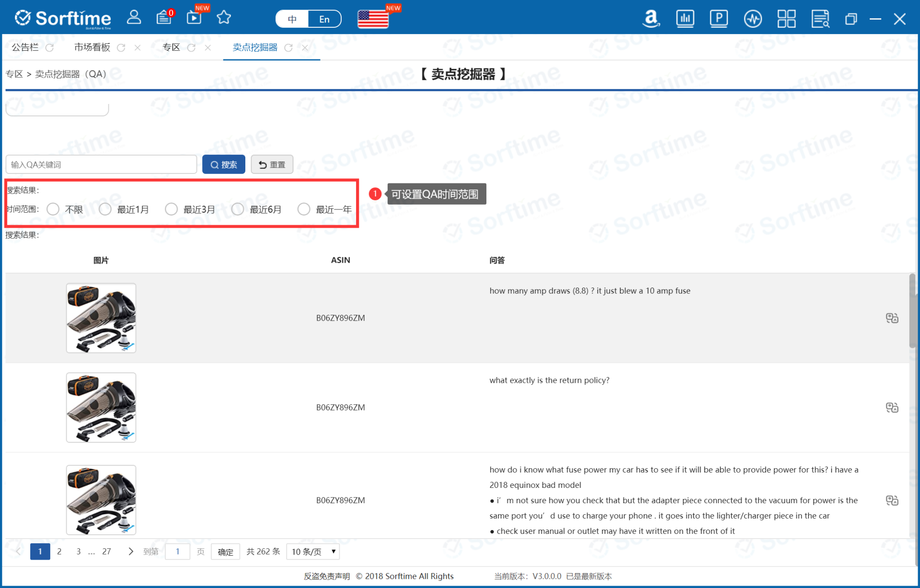Screen dimensions: 920x588
Task: Click page 2 pagination link
Action: coord(59,551)
